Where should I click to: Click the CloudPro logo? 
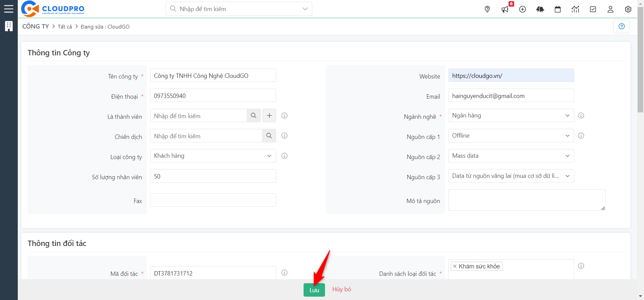[53, 9]
